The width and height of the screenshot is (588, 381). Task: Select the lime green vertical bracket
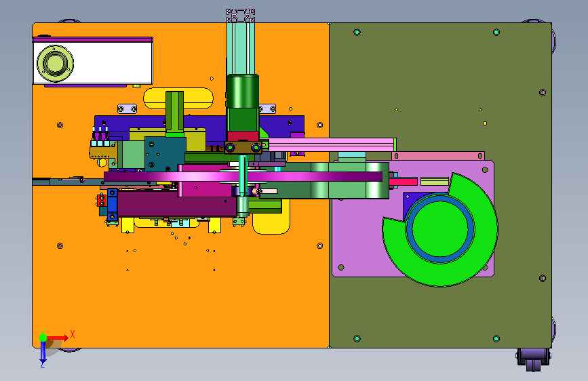pyautogui.click(x=175, y=114)
